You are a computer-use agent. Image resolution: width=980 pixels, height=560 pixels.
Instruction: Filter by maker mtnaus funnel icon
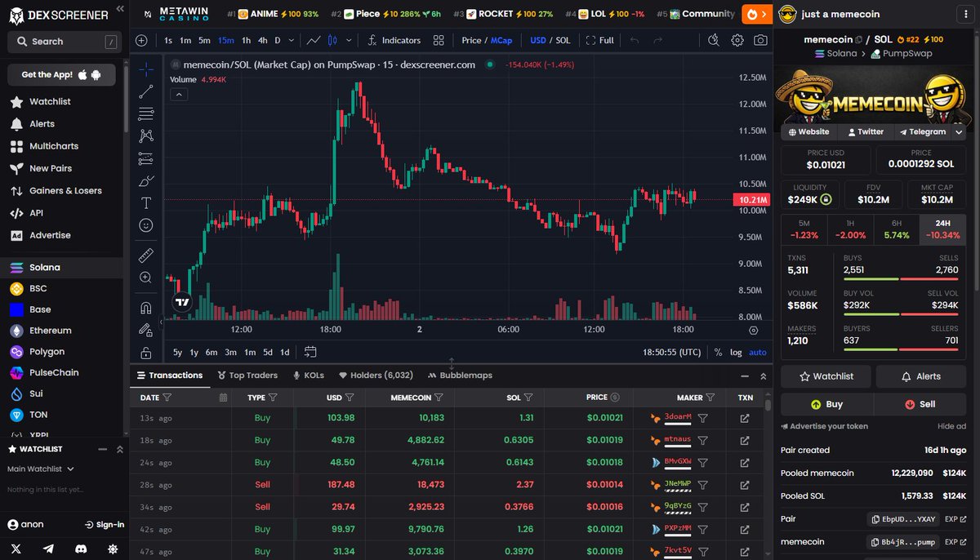(702, 440)
